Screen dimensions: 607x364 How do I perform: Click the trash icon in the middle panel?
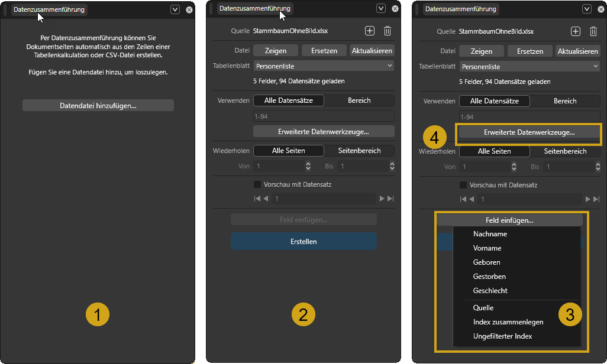[387, 31]
